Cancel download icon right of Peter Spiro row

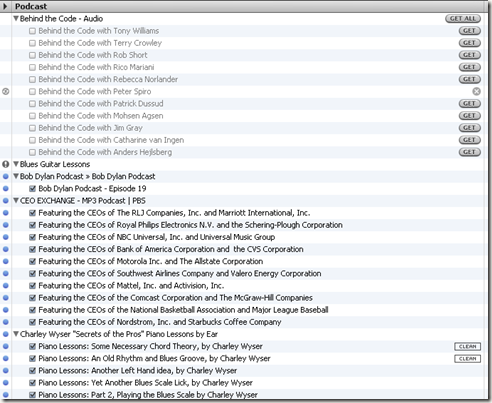[x=477, y=91]
